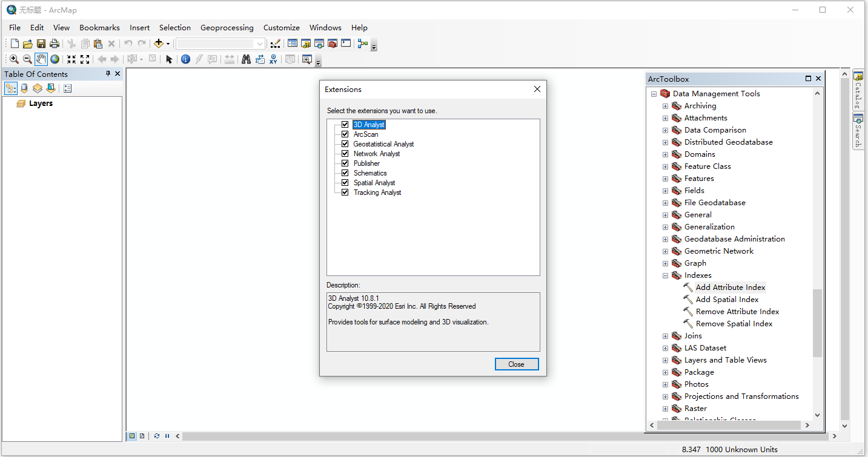Expand the Feature Class toolset

[x=666, y=166]
